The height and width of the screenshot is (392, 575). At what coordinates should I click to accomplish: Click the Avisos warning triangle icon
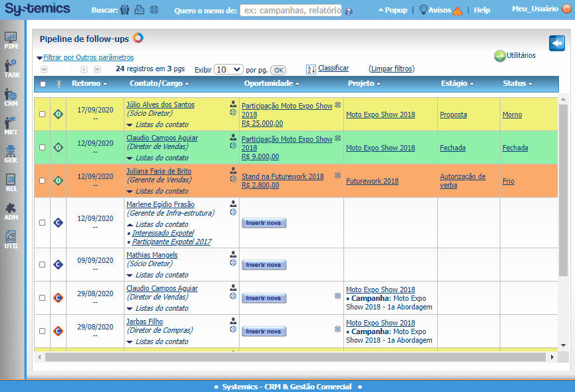(x=457, y=11)
